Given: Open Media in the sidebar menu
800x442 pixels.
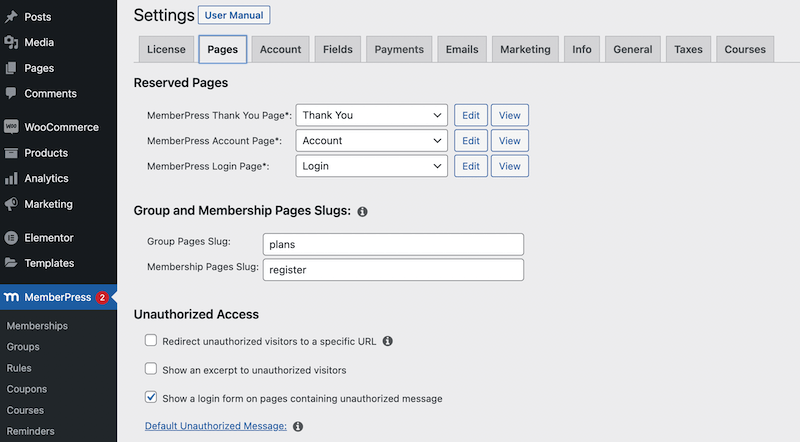Looking at the screenshot, I should [x=39, y=42].
